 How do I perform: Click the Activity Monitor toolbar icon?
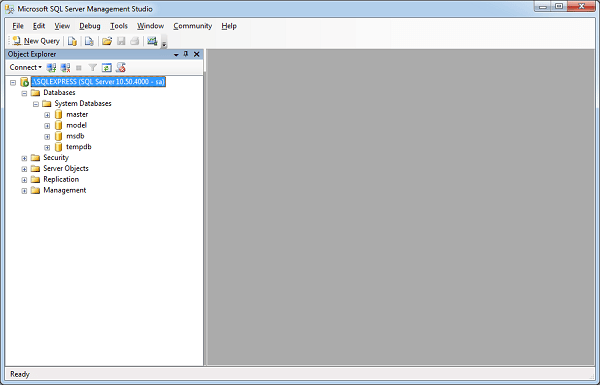click(152, 41)
